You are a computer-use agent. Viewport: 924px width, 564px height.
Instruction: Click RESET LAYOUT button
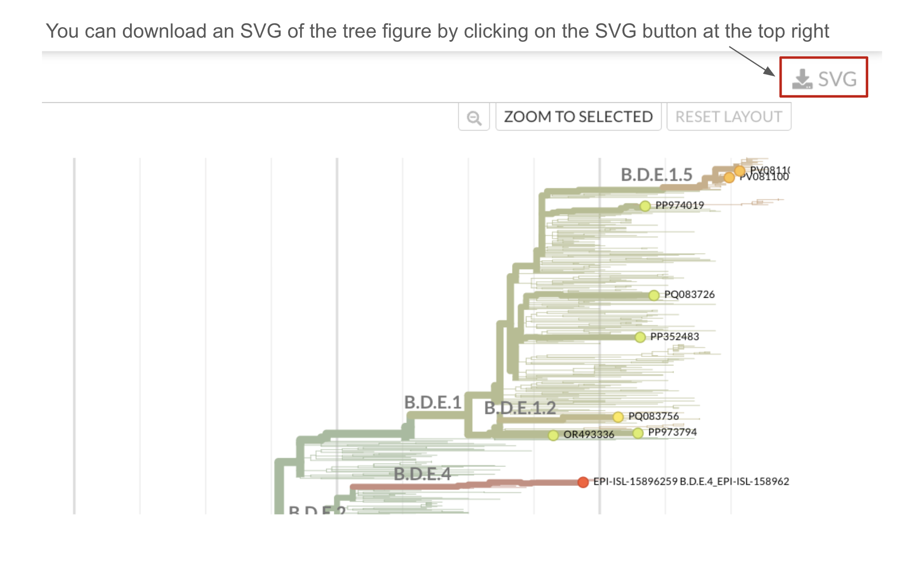click(x=729, y=117)
